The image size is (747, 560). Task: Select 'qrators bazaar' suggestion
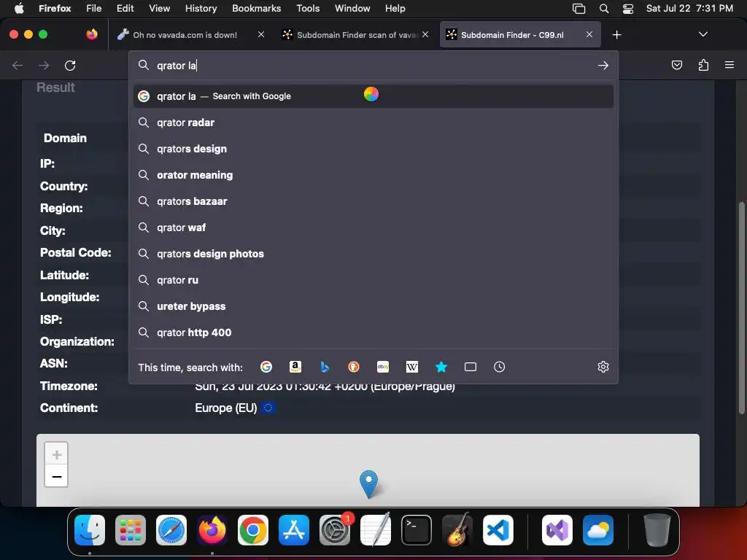[373, 201]
